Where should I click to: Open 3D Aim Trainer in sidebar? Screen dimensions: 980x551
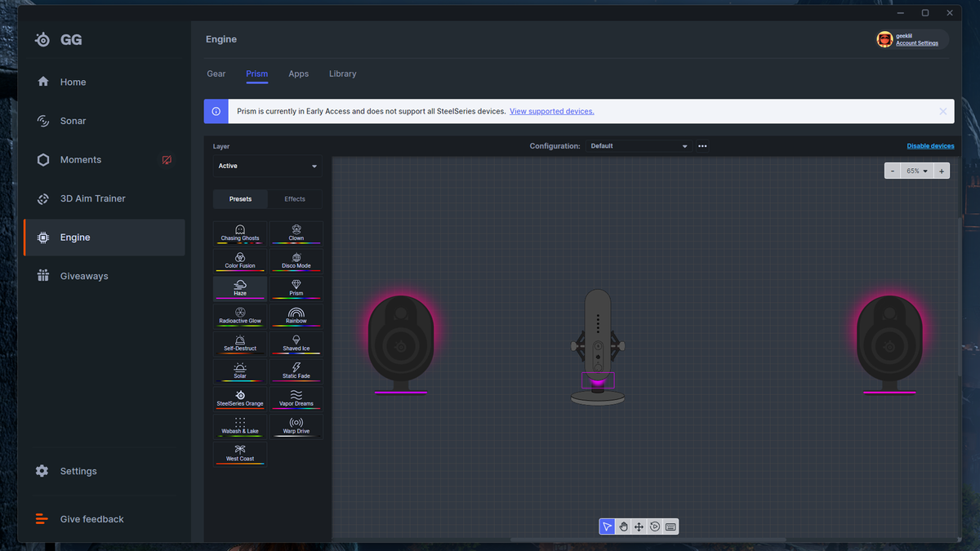105,198
